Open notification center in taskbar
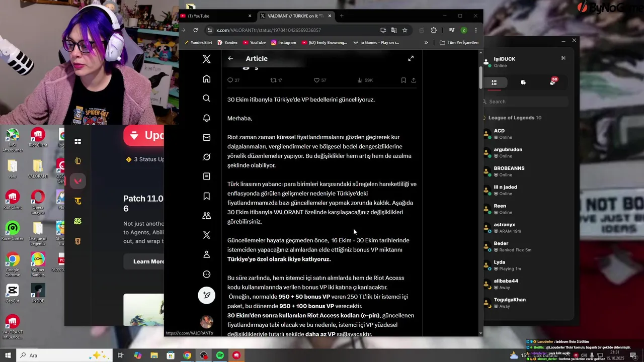644x362 pixels. pyautogui.click(x=633, y=355)
